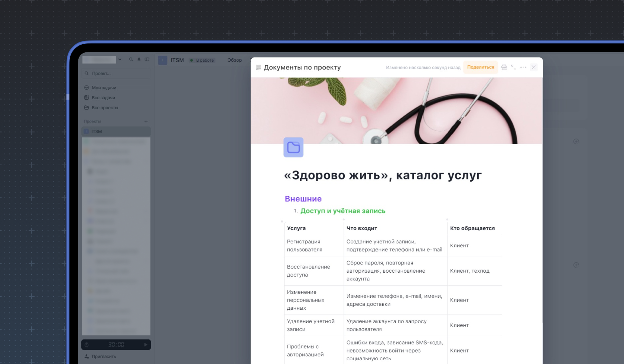This screenshot has width=624, height=364.
Task: Click the ITSM project avatar in header
Action: tap(163, 60)
